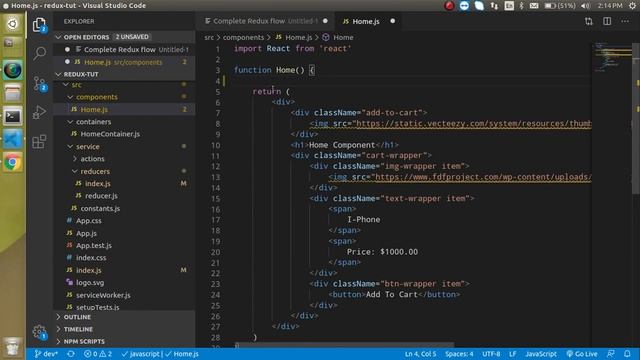This screenshot has width=640, height=360.
Task: Open serviceWorker.js in explorer
Action: 124,295
